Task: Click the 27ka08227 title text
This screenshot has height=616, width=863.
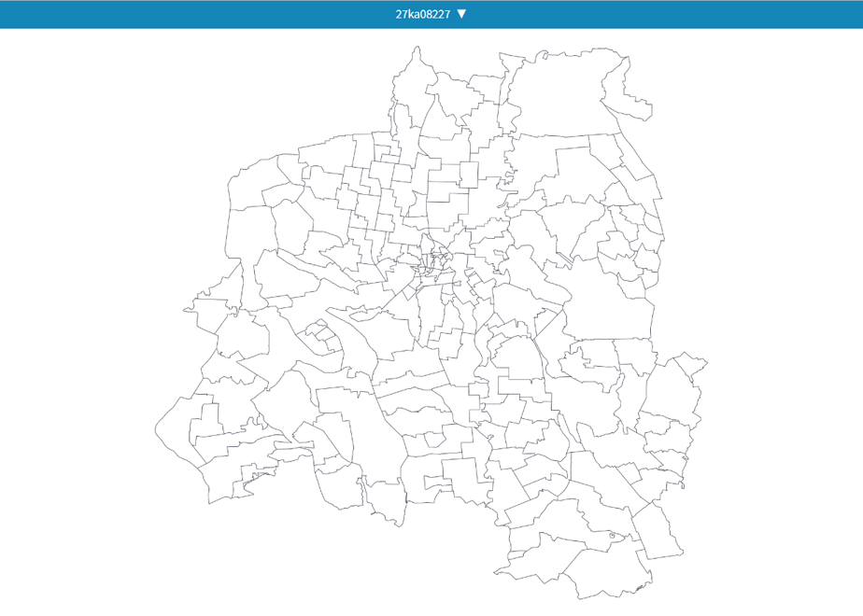Action: coord(423,15)
